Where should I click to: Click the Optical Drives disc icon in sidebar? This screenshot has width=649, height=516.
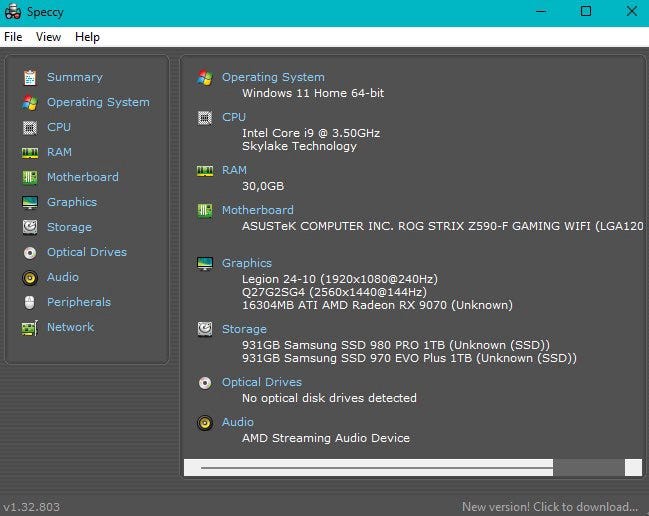click(30, 252)
